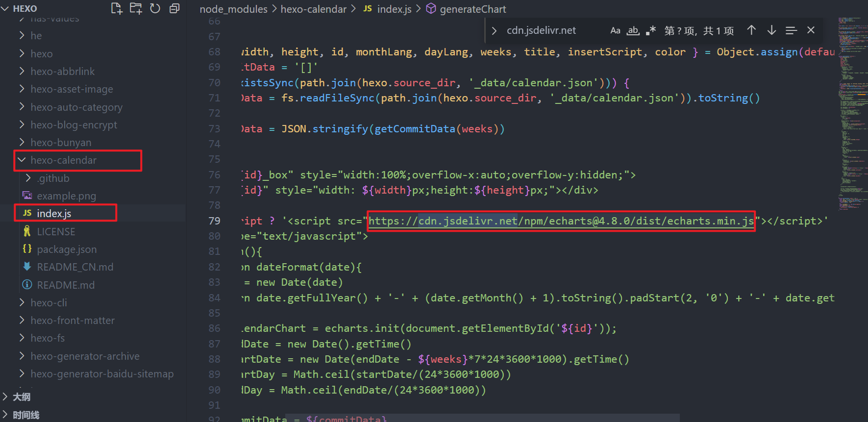Refresh the explorer file tree
The width and height of the screenshot is (868, 422).
(155, 8)
